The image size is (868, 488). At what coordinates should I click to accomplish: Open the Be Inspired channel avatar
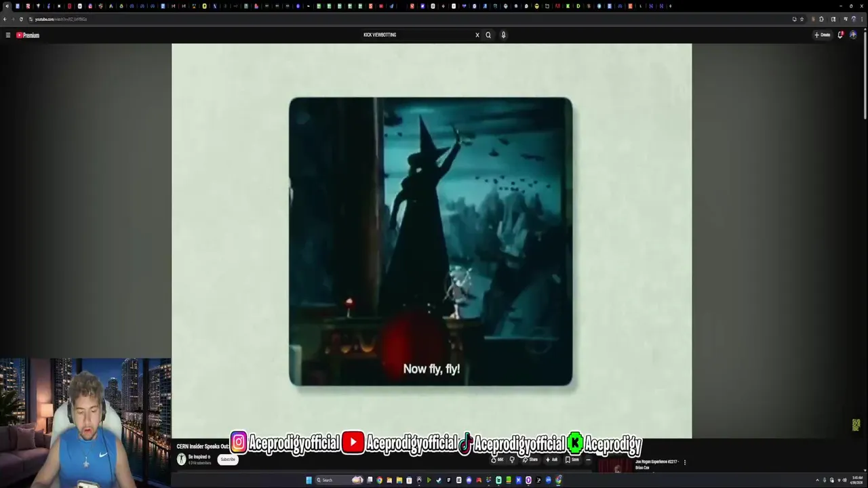pos(181,459)
